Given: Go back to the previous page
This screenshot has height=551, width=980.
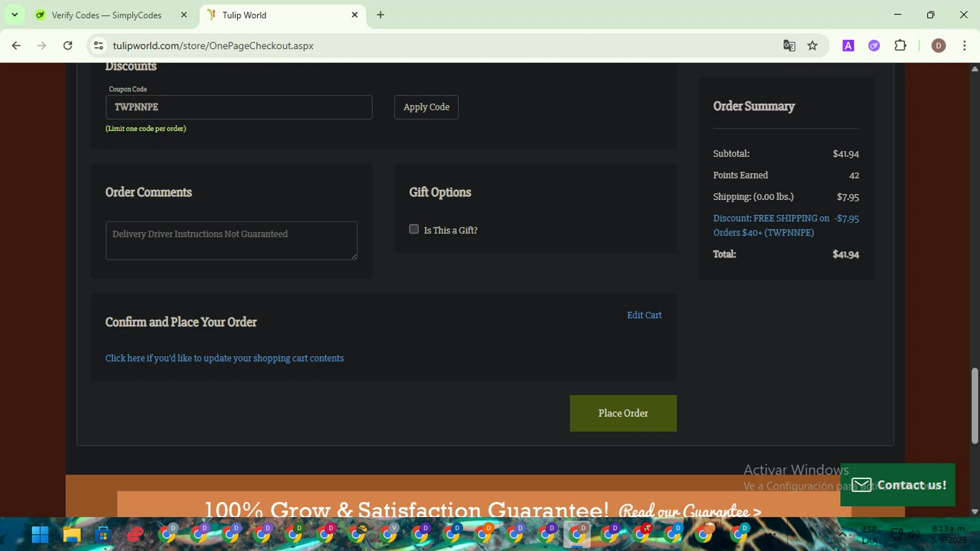Looking at the screenshot, I should click(16, 46).
